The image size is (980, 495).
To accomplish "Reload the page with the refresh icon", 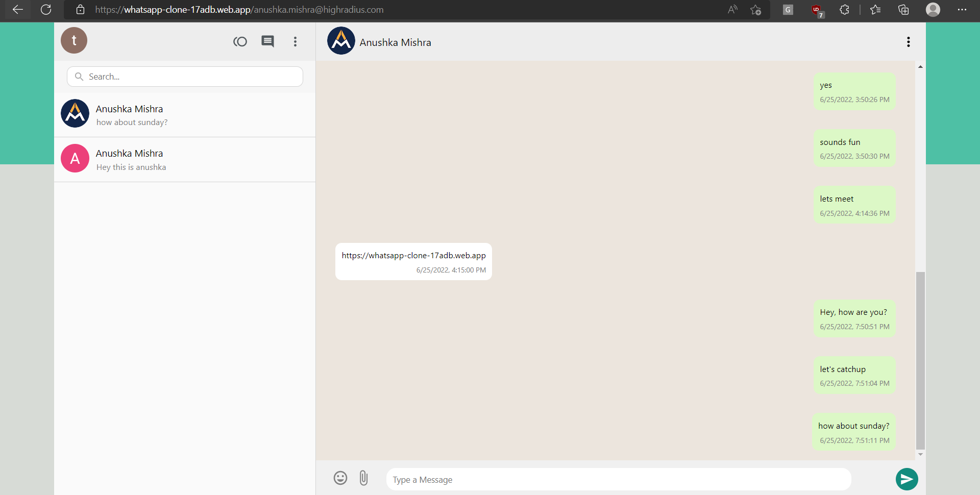I will (46, 10).
